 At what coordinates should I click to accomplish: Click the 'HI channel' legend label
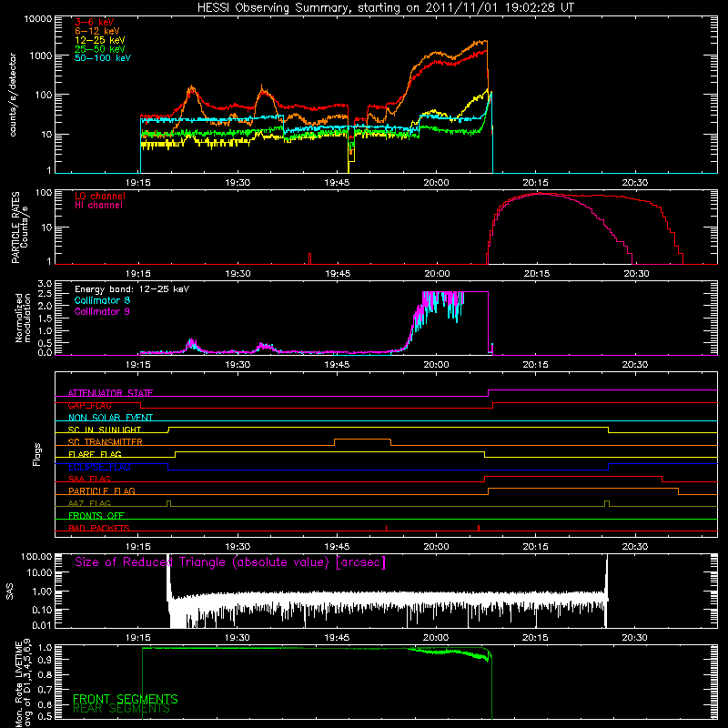98,206
